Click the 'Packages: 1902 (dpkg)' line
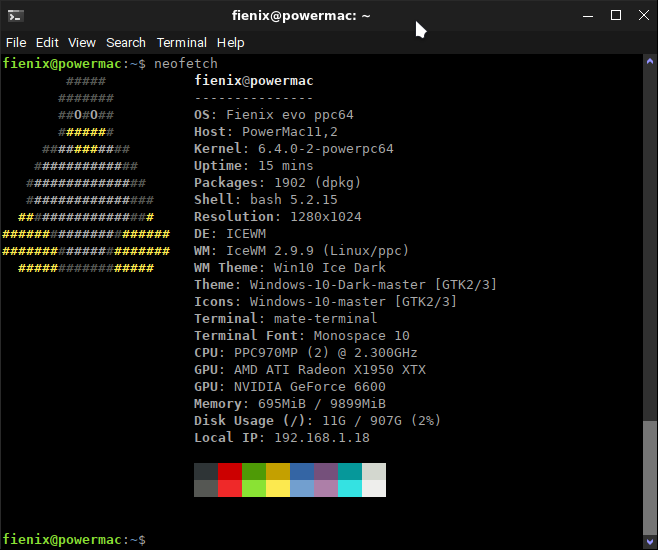Screen dimensions: 658x550 point(277,182)
